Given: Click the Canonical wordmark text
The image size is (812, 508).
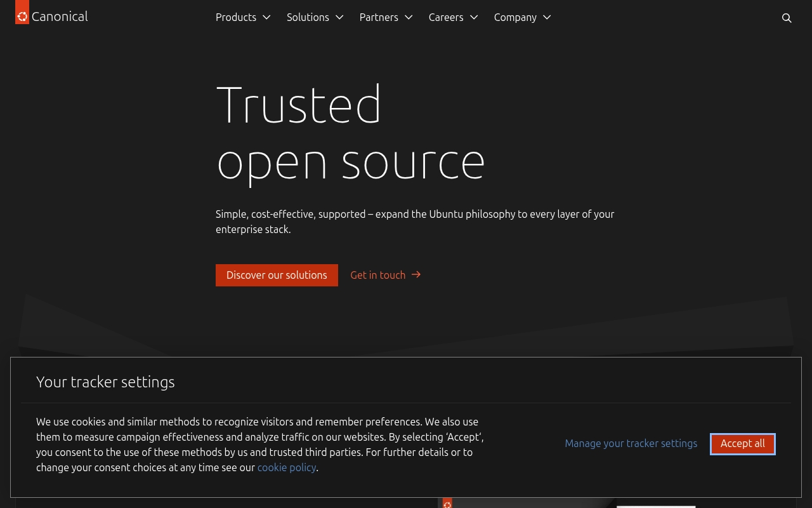Looking at the screenshot, I should pyautogui.click(x=60, y=17).
